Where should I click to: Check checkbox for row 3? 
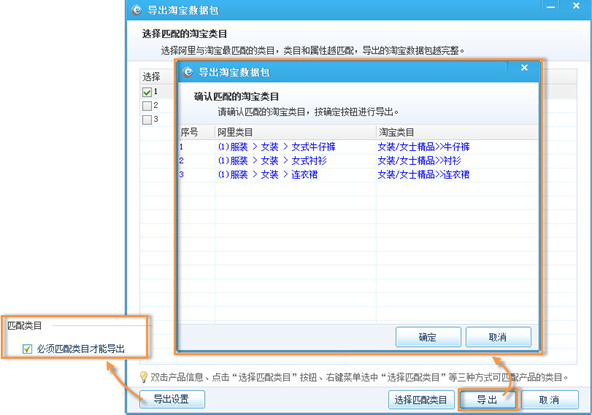click(147, 120)
